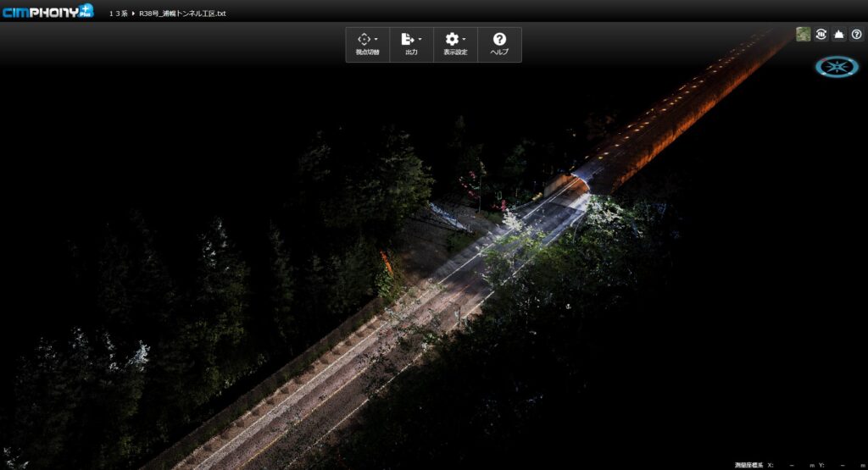Click the ヘルプ help button in the toolbar

coord(499,44)
